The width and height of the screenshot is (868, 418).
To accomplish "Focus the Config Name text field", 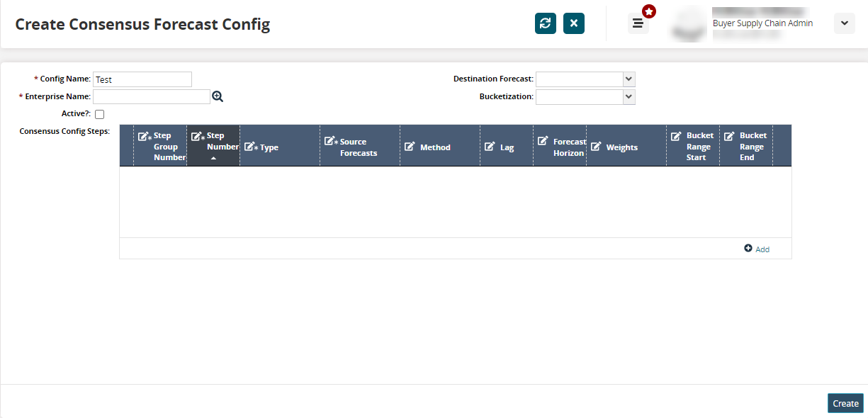I will coord(142,79).
